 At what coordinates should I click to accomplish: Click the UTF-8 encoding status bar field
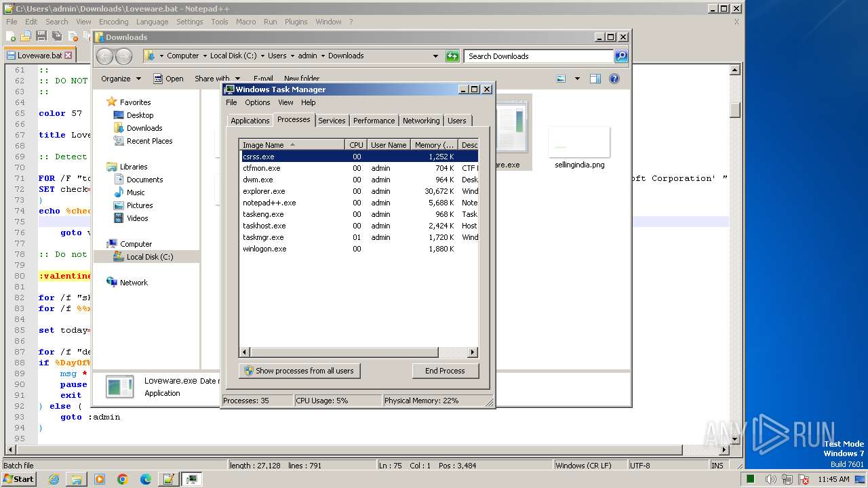click(x=668, y=466)
